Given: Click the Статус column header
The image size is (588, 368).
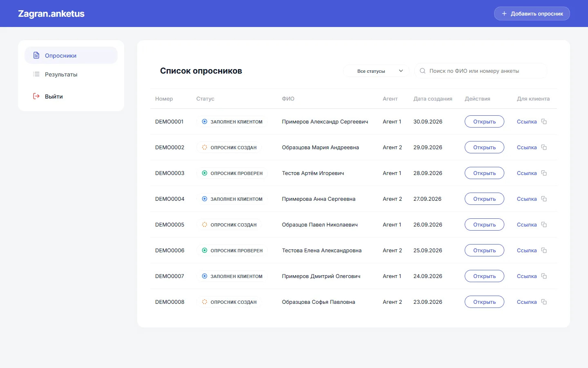Looking at the screenshot, I should pyautogui.click(x=205, y=99).
